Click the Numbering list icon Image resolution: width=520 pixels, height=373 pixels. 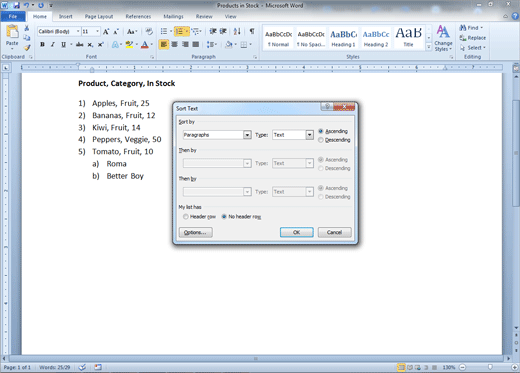[x=179, y=31]
